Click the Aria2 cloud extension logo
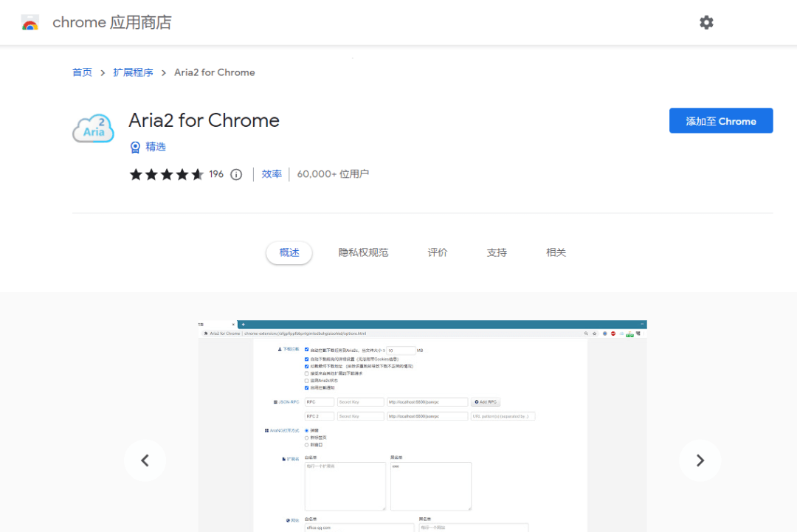The height and width of the screenshot is (532, 797). (x=93, y=128)
